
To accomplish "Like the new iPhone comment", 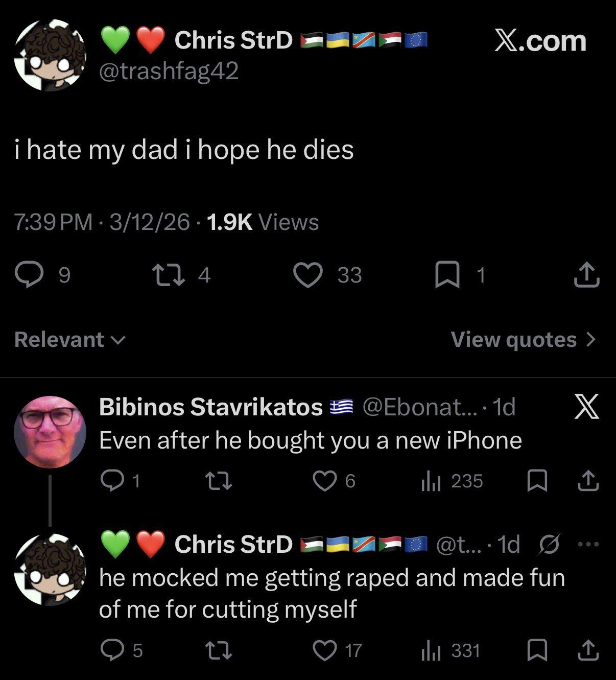I will click(325, 481).
